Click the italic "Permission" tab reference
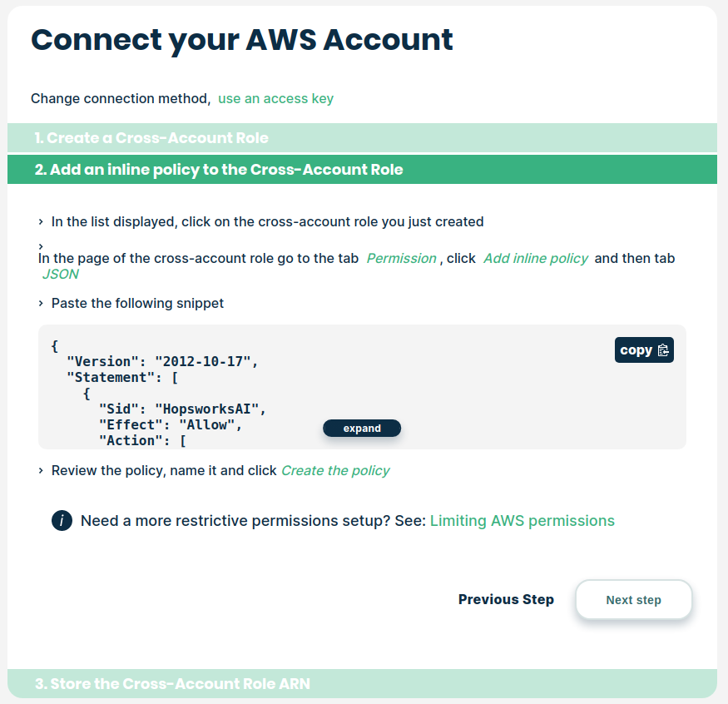728x704 pixels. point(401,259)
